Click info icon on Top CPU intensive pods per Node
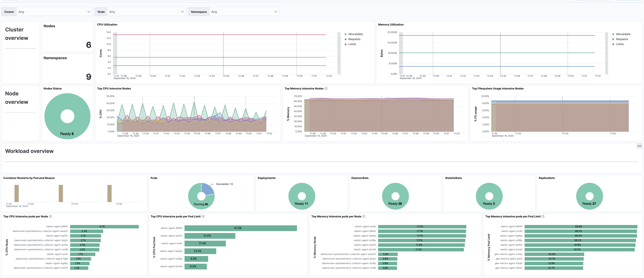The height and width of the screenshot is (278, 644). 51,216
